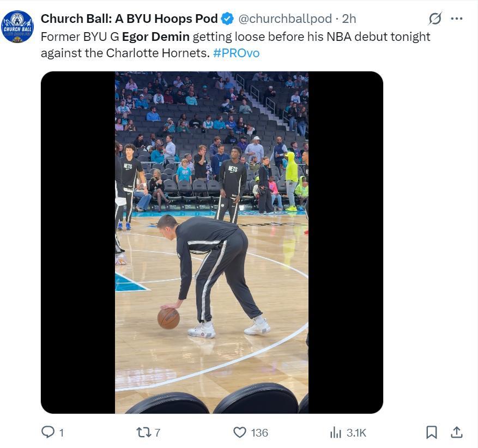Viewport: 478px width, 448px height.
Task: Click the blue verified badge
Action: 228,19
